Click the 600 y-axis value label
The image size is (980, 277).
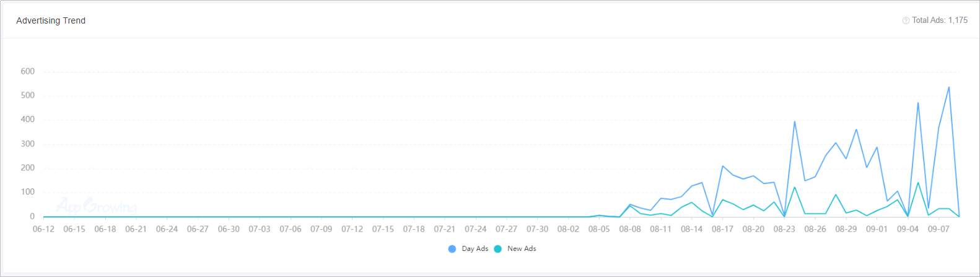[27, 71]
